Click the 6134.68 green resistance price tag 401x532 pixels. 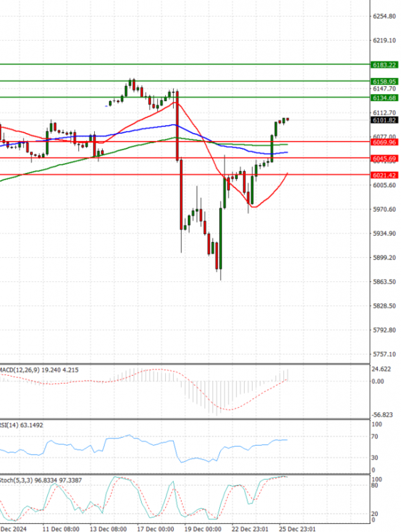click(384, 98)
